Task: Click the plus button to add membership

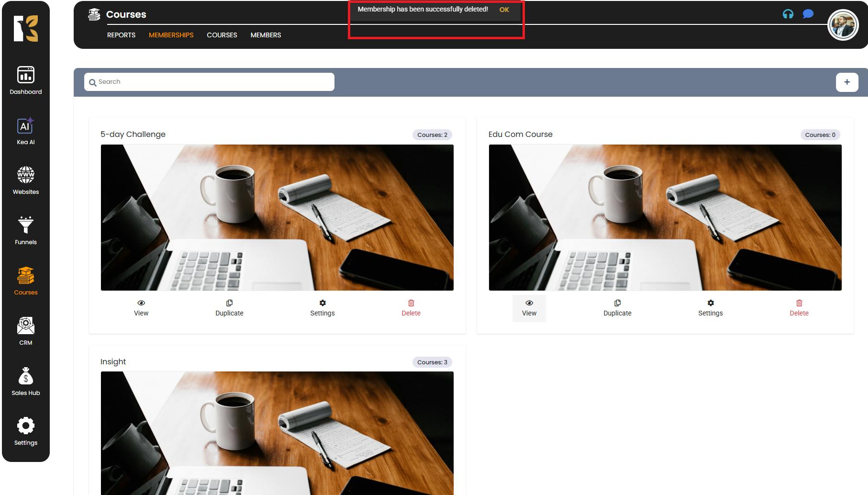Action: pyautogui.click(x=846, y=82)
